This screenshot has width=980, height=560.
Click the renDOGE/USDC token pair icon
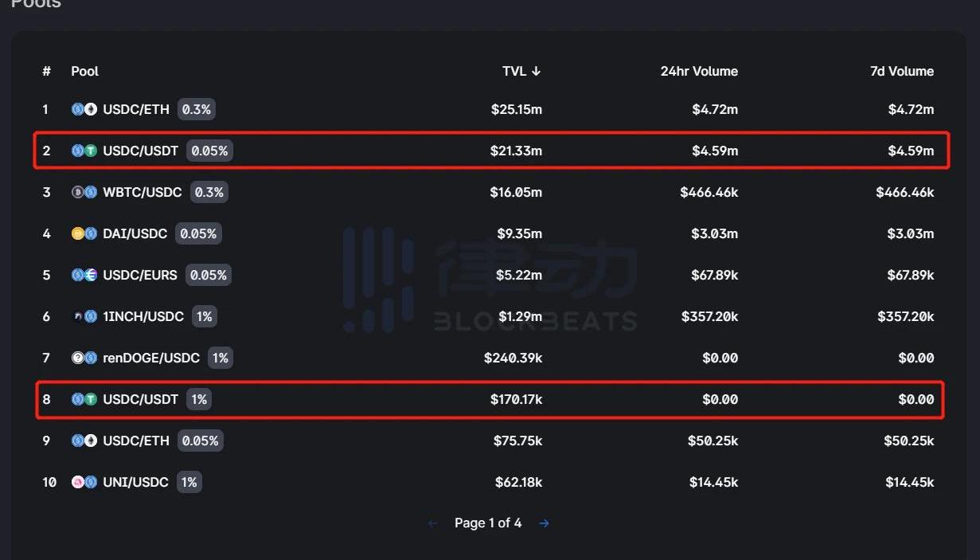tap(84, 358)
